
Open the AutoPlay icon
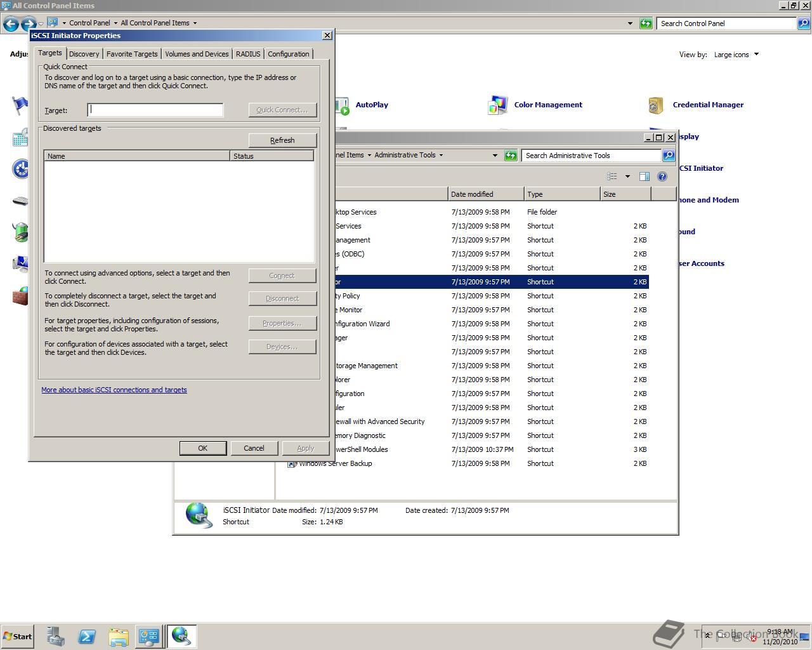[341, 105]
